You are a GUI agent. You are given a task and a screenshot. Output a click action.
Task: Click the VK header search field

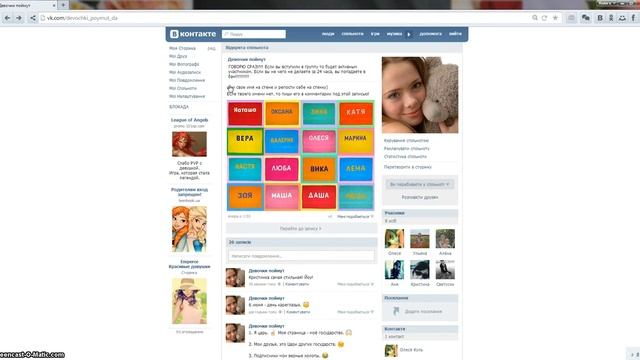coord(254,34)
